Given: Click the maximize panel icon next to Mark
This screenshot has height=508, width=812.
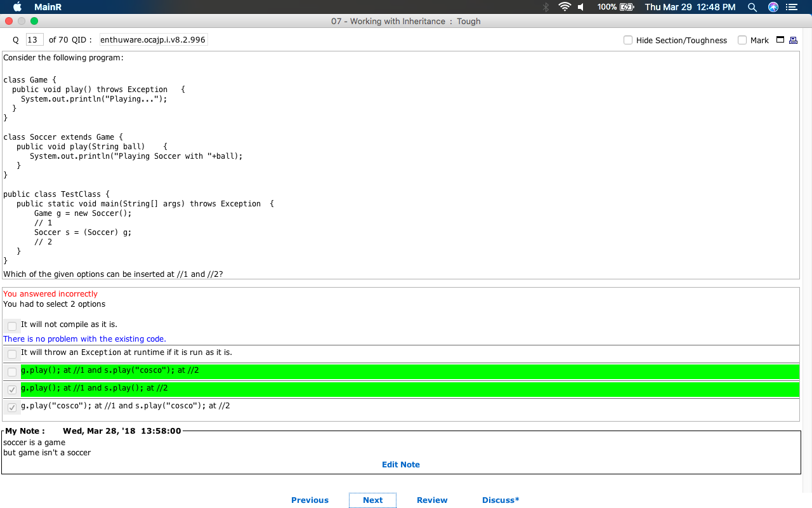Looking at the screenshot, I should (780, 40).
